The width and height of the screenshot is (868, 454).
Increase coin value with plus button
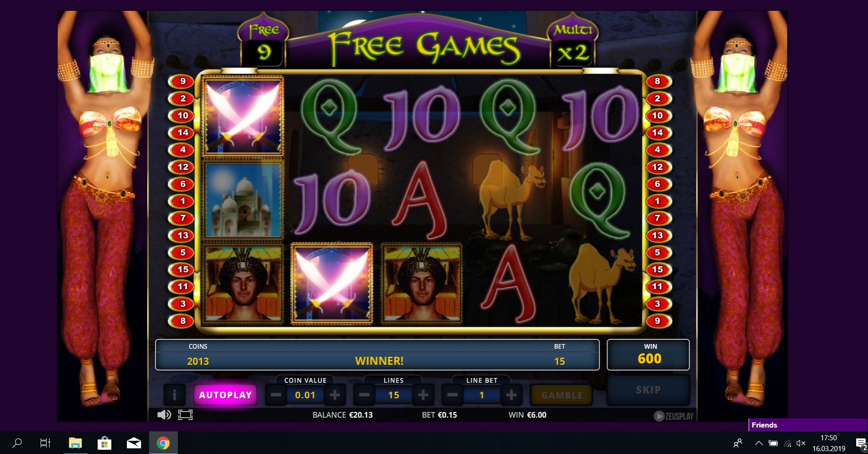pos(334,395)
